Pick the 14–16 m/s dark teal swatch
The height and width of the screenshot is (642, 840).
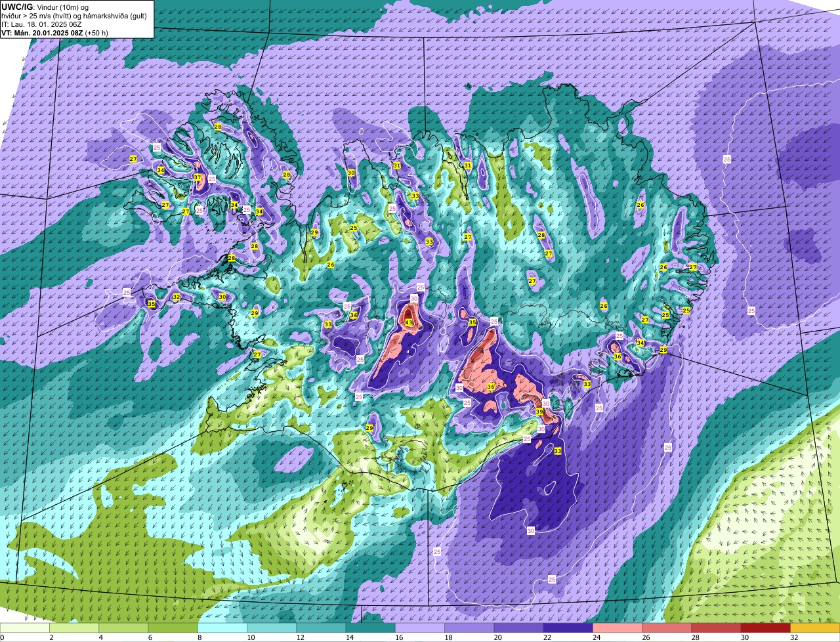coord(370,628)
